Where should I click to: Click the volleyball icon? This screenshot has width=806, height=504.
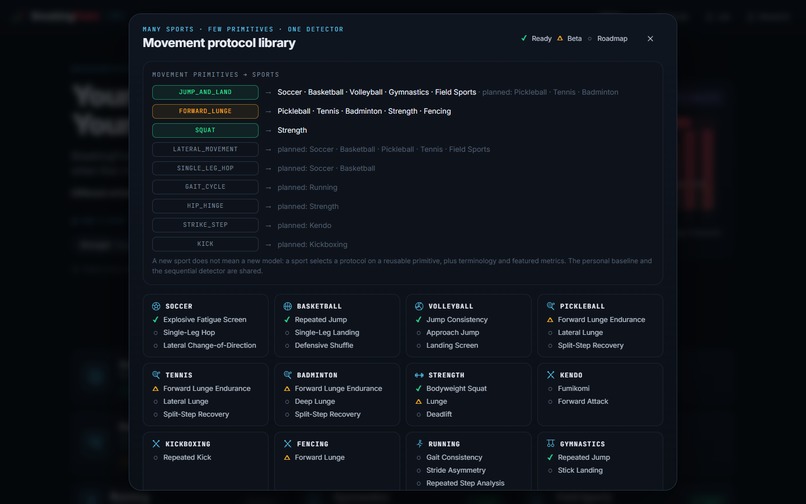point(419,306)
